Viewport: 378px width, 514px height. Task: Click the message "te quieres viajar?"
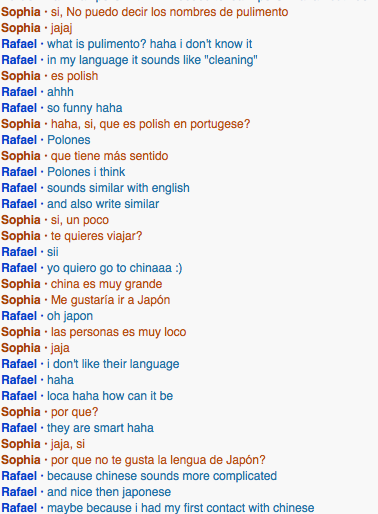point(96,236)
